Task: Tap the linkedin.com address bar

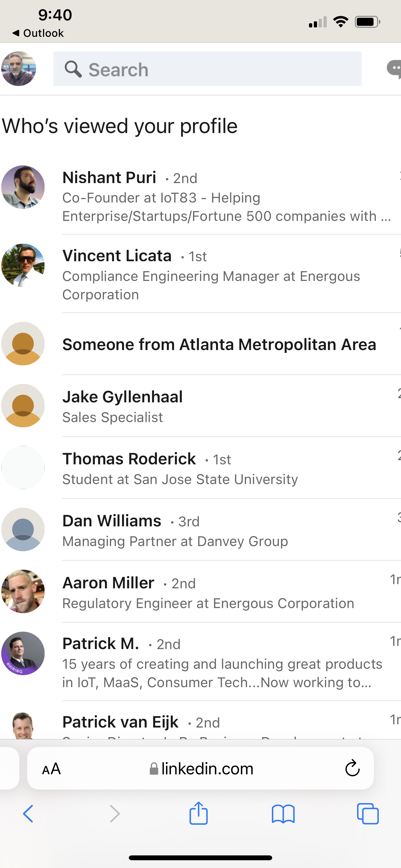Action: pyautogui.click(x=200, y=768)
